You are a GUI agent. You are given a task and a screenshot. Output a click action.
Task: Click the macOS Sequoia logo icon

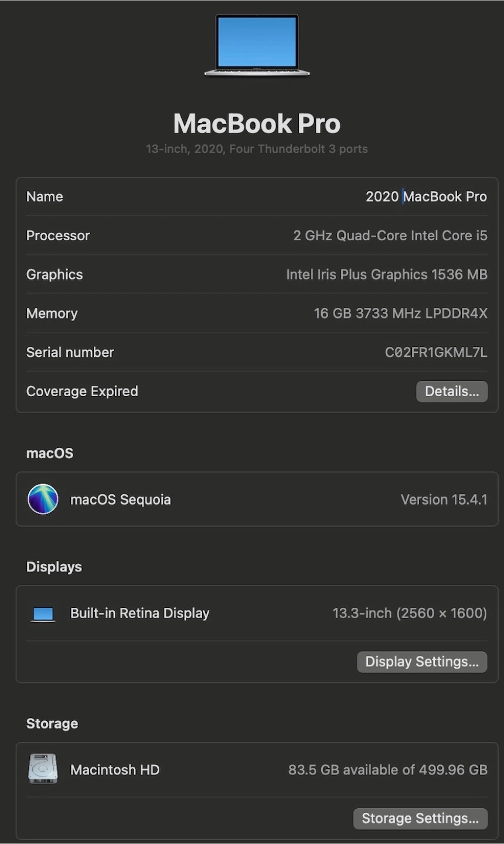point(43,499)
